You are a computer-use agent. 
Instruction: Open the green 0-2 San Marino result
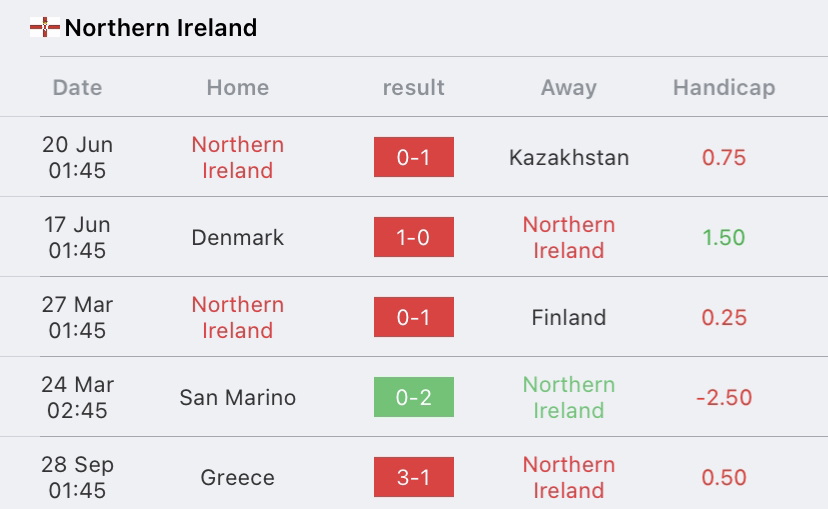click(413, 397)
